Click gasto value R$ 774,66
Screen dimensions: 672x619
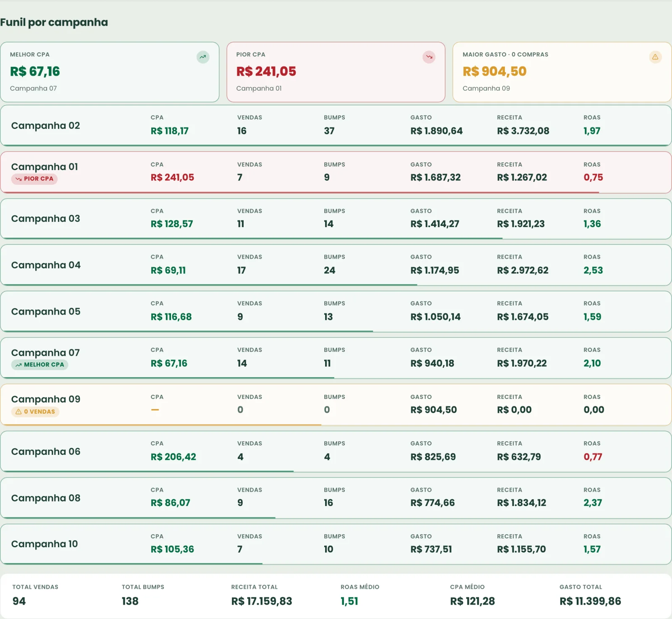tap(433, 503)
